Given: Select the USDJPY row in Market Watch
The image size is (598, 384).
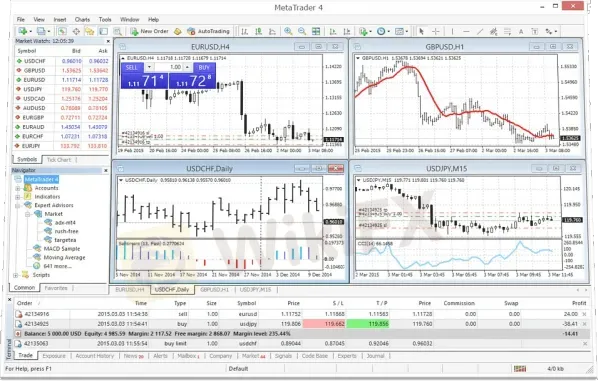Looking at the screenshot, I should pos(62,89).
